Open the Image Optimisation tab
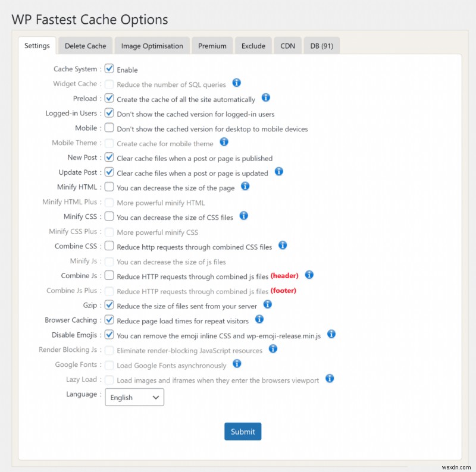 tap(152, 46)
